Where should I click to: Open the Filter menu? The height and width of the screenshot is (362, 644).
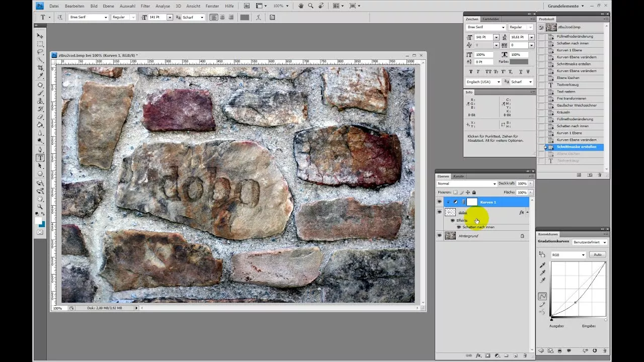[145, 6]
